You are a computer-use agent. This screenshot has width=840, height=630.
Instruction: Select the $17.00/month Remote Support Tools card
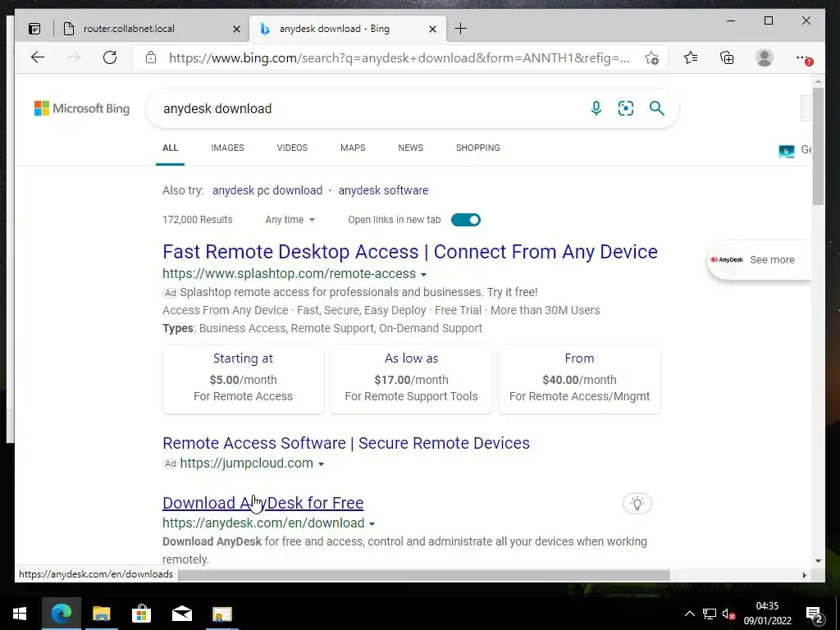click(x=412, y=379)
